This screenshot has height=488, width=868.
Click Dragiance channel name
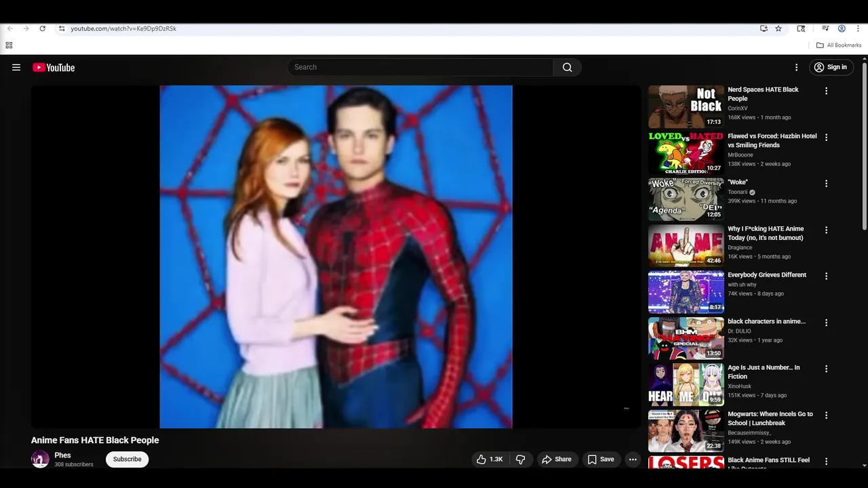click(740, 248)
